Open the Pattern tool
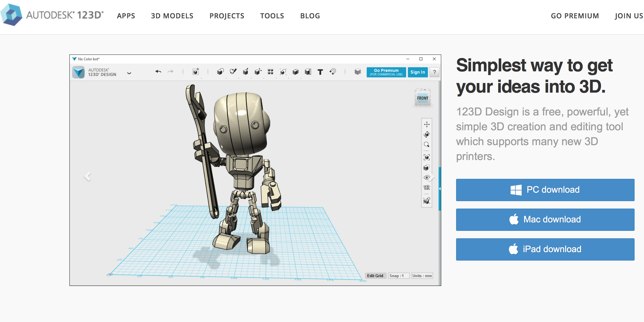The height and width of the screenshot is (322, 644). (270, 72)
